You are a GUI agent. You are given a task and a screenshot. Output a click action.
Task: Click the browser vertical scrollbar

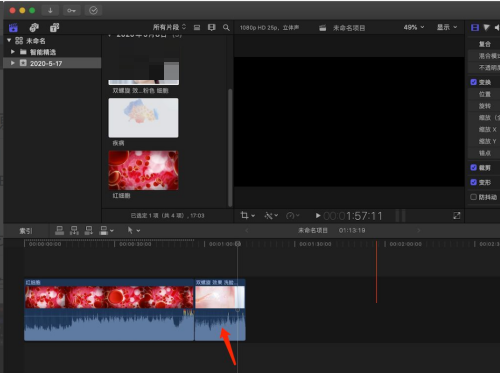click(x=230, y=147)
